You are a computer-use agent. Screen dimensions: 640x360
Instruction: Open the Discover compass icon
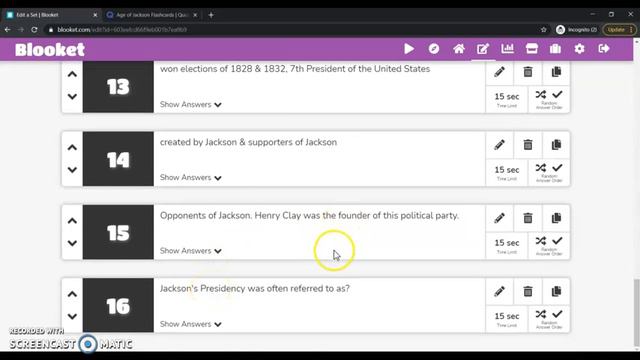click(x=434, y=49)
